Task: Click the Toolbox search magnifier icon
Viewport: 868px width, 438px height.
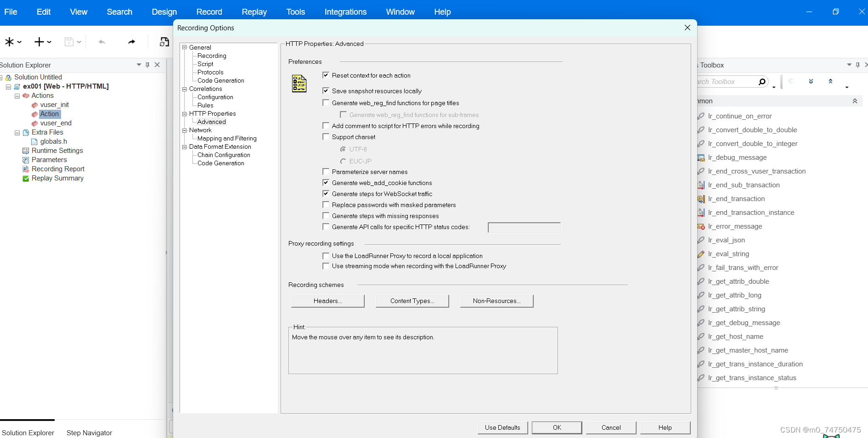Action: (762, 81)
